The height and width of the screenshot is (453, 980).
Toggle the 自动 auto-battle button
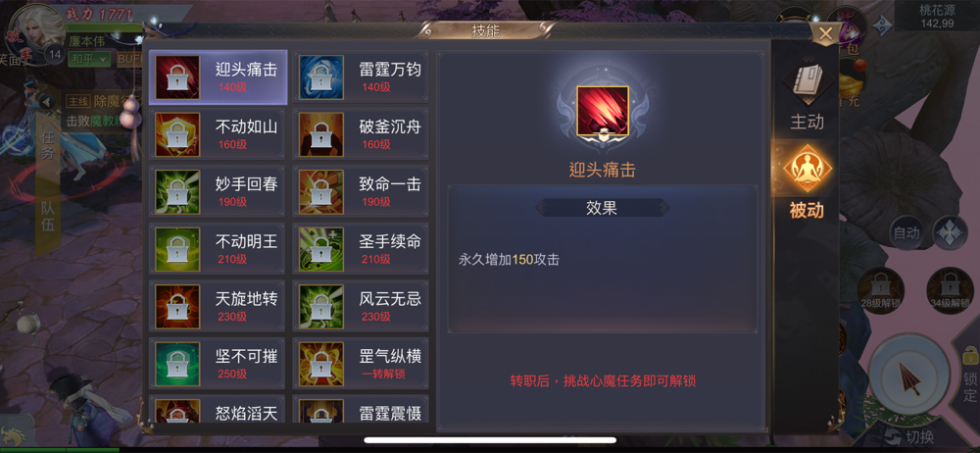click(906, 233)
